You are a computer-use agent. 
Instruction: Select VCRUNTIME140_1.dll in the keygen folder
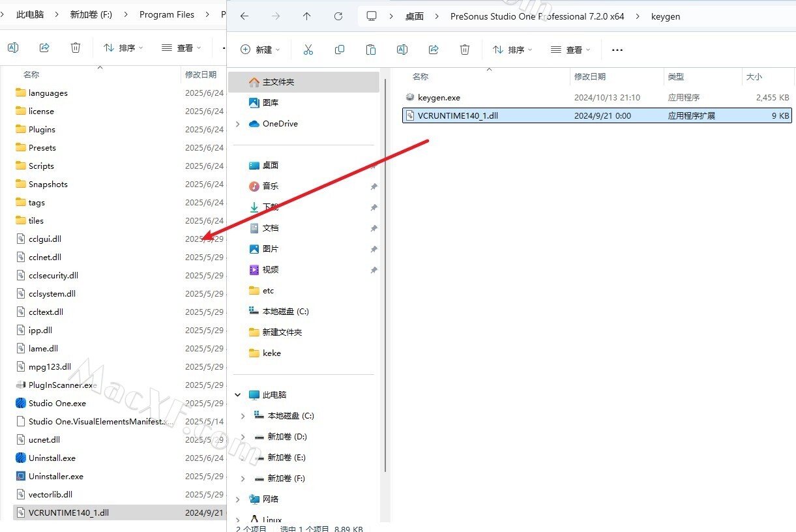pos(597,116)
